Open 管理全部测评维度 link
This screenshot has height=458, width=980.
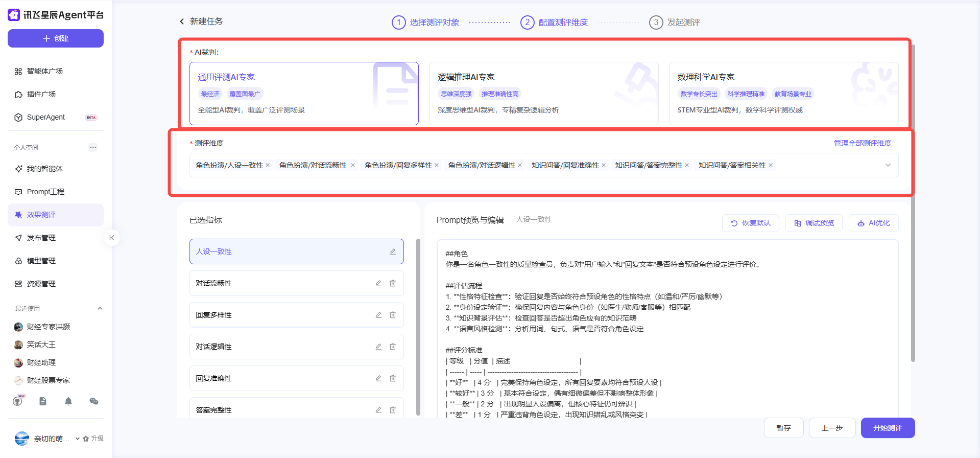click(863, 143)
